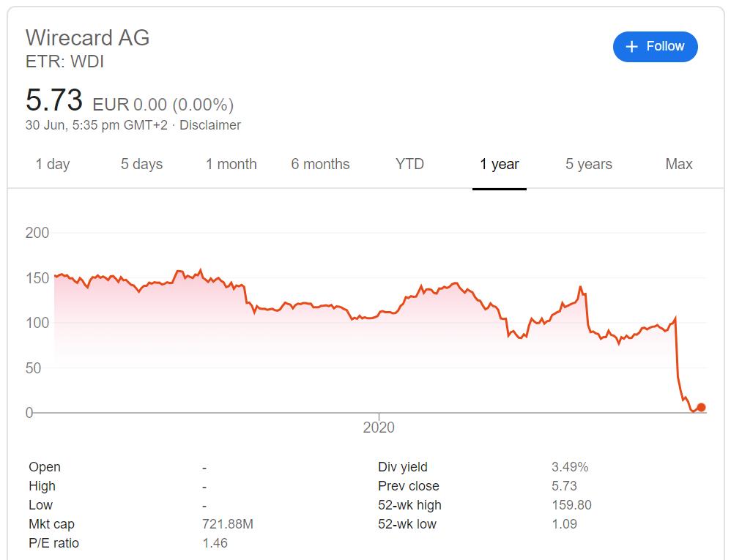Show the Max historical chart
Viewport: 731px width, 560px height.
coord(678,164)
